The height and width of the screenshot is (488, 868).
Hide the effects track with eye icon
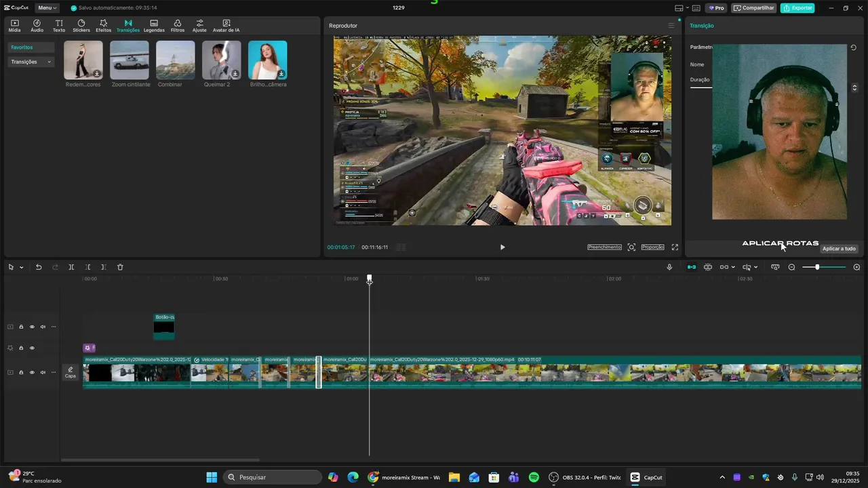(x=32, y=348)
